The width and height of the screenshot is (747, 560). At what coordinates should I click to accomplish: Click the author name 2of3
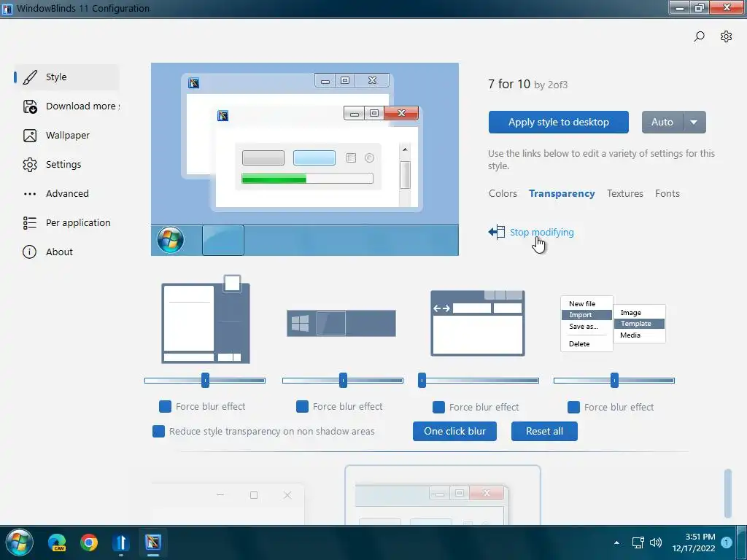(557, 85)
